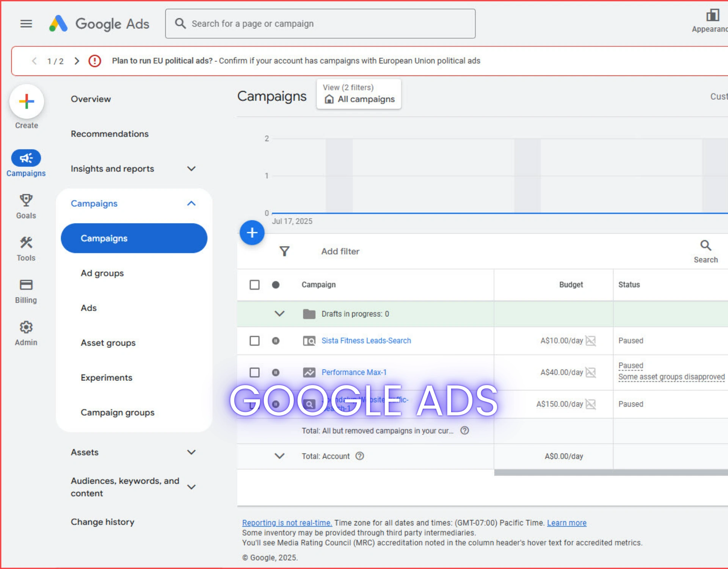Switch to the Ad groups page
This screenshot has width=728, height=569.
click(x=102, y=273)
